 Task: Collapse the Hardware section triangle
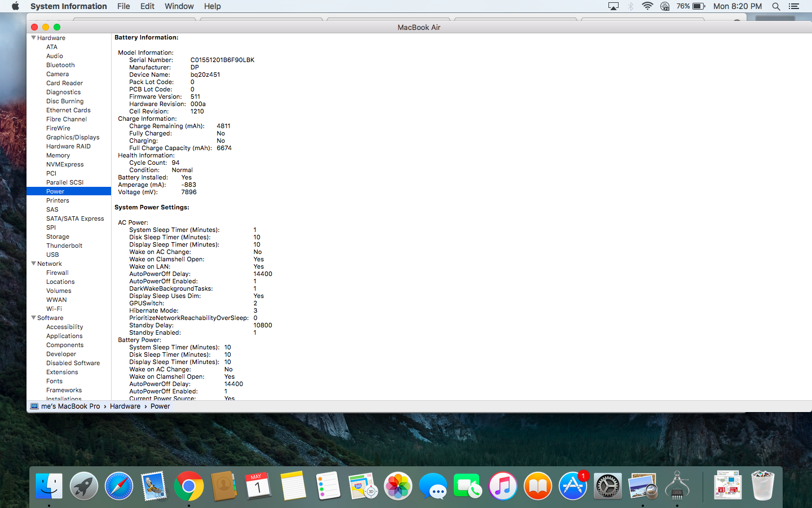(x=33, y=38)
